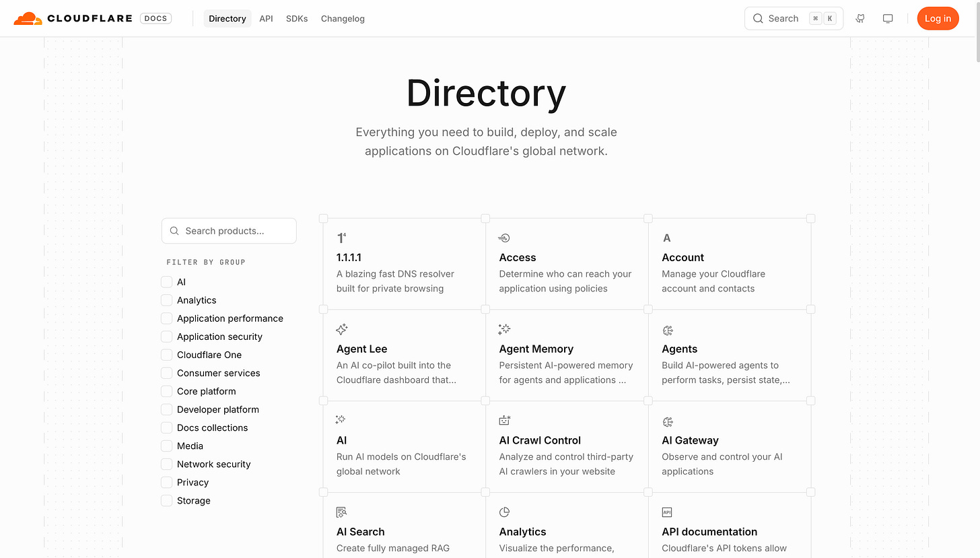Check the Docs collections checkbox
This screenshot has width=980, height=558.
point(167,427)
